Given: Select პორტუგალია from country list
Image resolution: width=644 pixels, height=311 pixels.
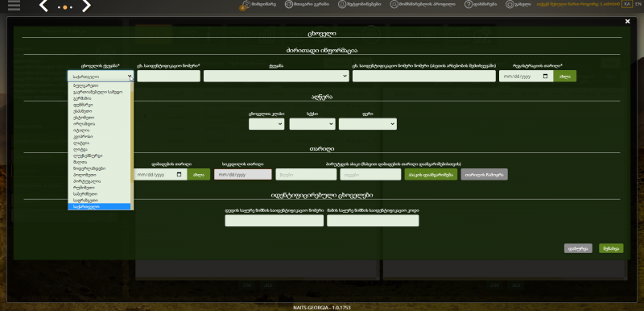Looking at the screenshot, I should pyautogui.click(x=99, y=181).
